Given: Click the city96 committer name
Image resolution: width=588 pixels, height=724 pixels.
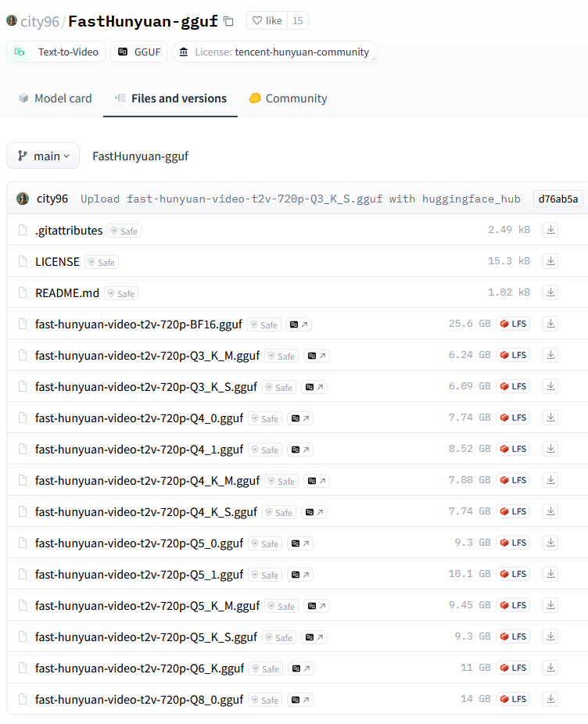Looking at the screenshot, I should [52, 199].
